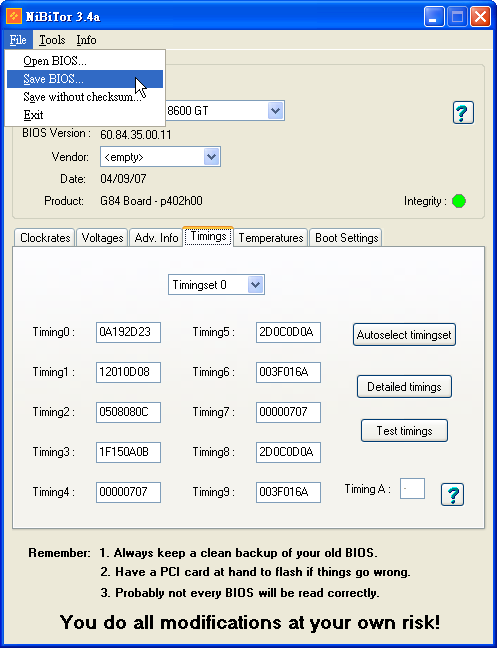
Task: Open the Info menu
Action: click(x=86, y=40)
